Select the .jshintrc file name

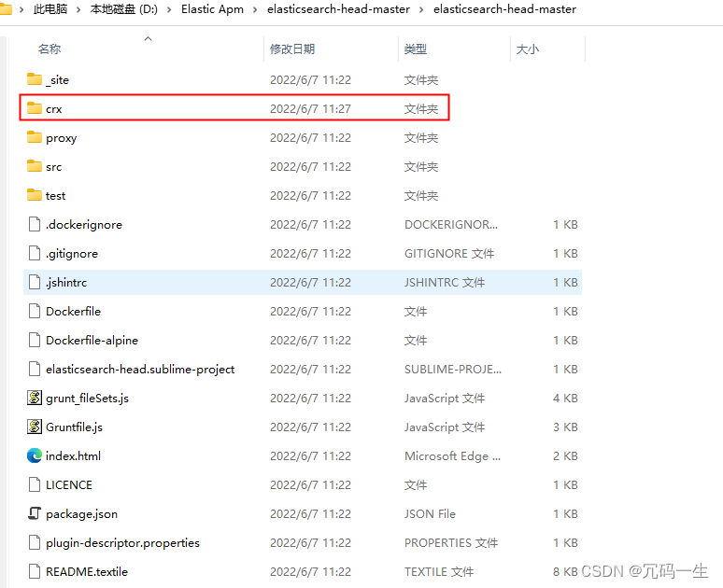pos(66,283)
